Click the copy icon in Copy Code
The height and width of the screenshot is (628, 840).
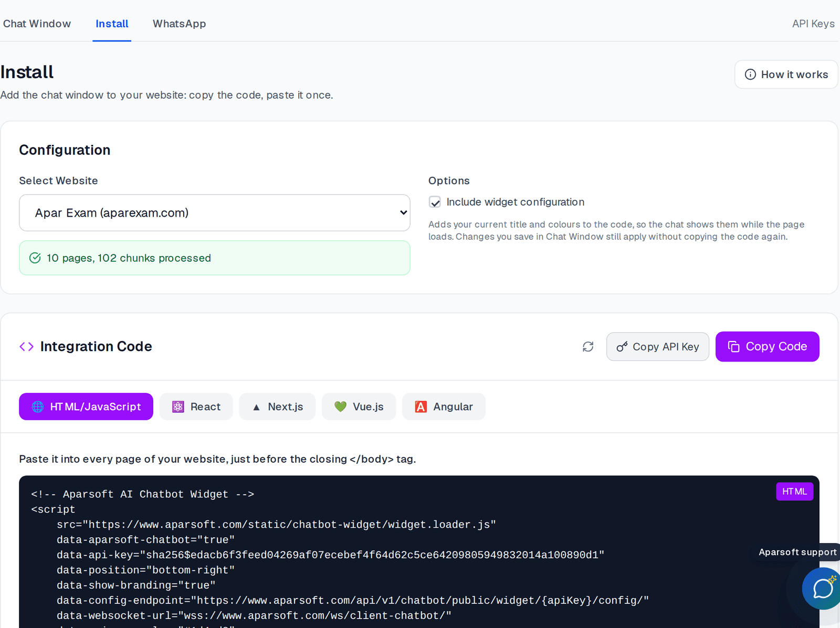pos(733,347)
